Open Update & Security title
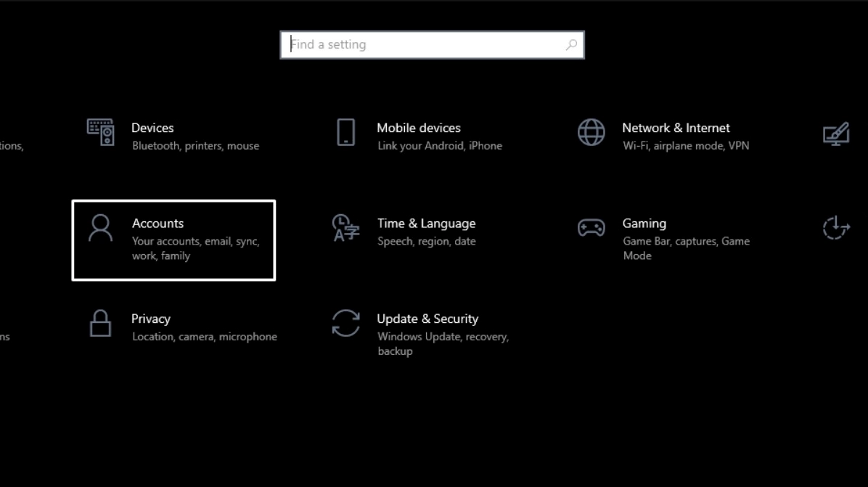 (427, 319)
